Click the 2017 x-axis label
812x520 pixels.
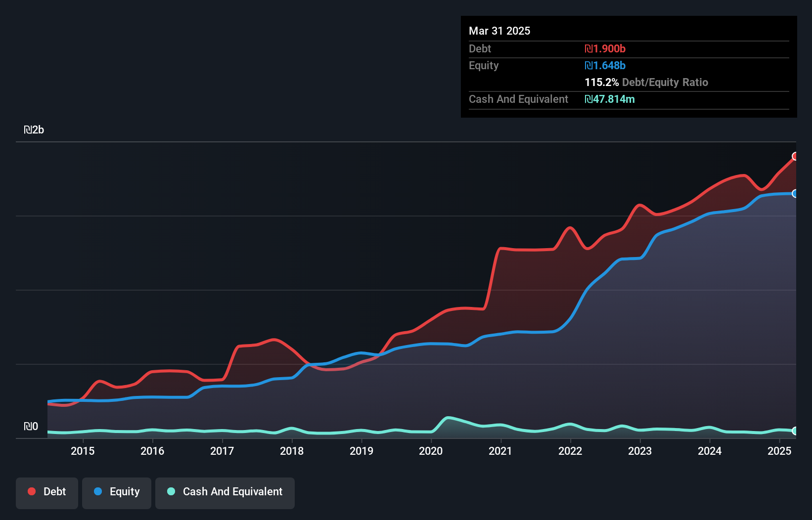tap(222, 451)
